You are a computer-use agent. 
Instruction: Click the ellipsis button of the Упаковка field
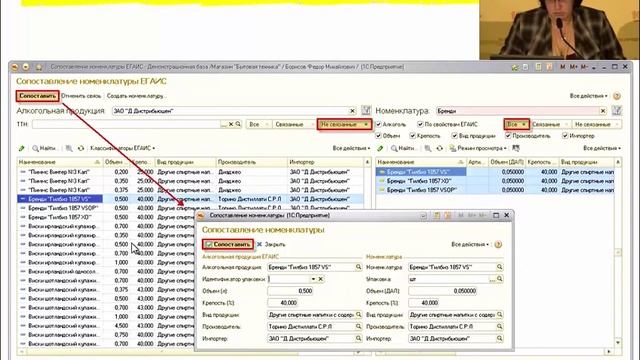[x=492, y=279]
